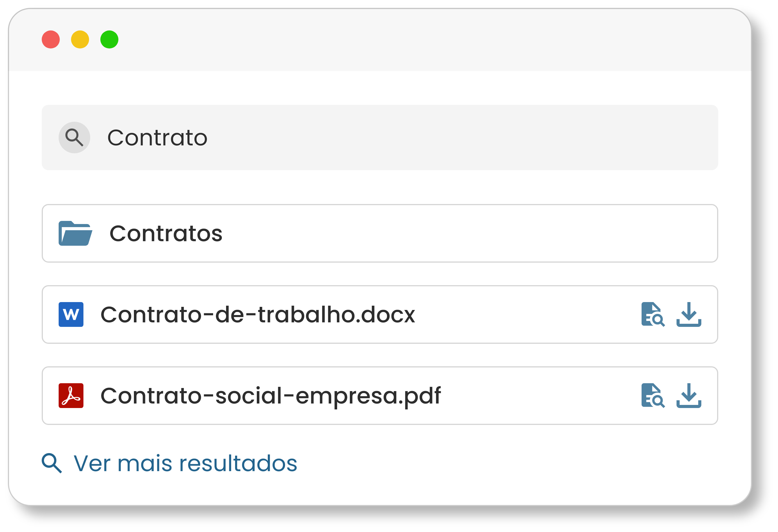Close the window with the red button
This screenshot has width=778, height=532.
coord(51,39)
